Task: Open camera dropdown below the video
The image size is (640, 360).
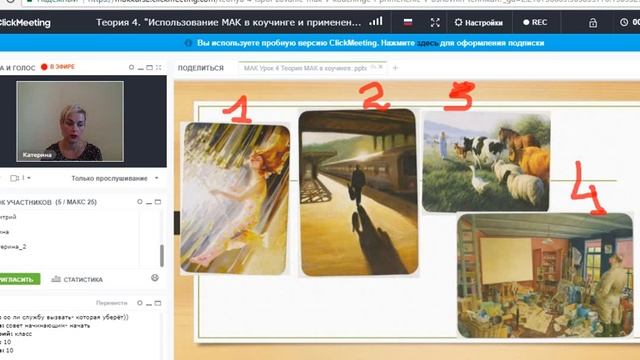Action: pyautogui.click(x=20, y=178)
